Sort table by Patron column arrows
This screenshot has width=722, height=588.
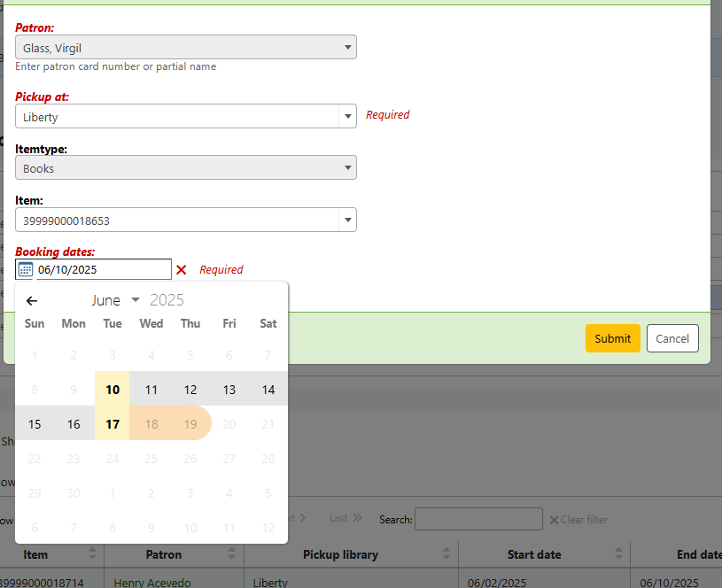pos(231,554)
